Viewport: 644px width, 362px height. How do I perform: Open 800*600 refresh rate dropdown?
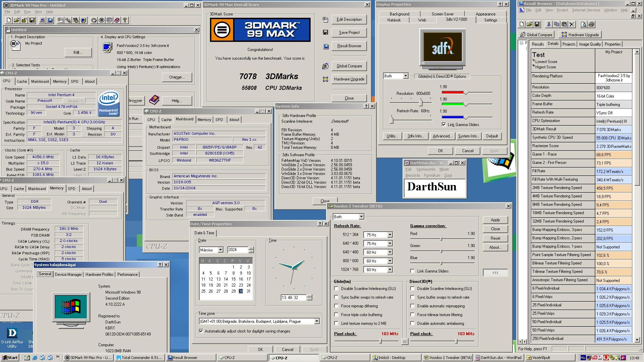click(x=389, y=261)
